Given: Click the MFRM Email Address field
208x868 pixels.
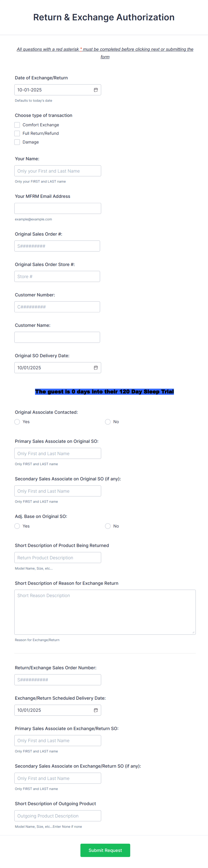Looking at the screenshot, I should (58, 208).
